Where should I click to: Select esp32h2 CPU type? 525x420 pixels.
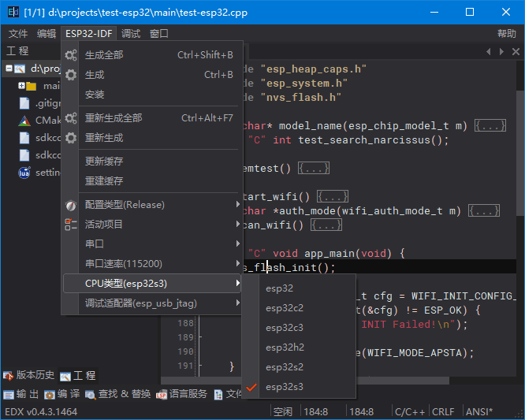pyautogui.click(x=299, y=348)
